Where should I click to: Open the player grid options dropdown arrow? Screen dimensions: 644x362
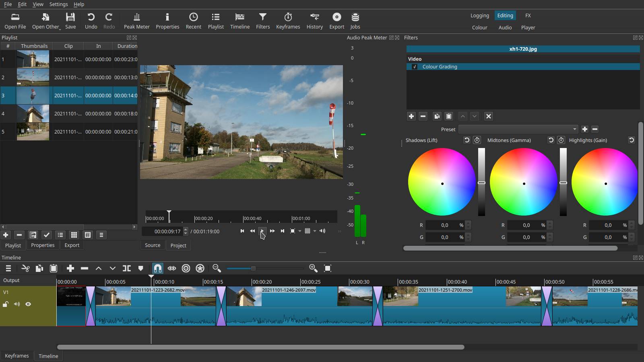(x=315, y=231)
